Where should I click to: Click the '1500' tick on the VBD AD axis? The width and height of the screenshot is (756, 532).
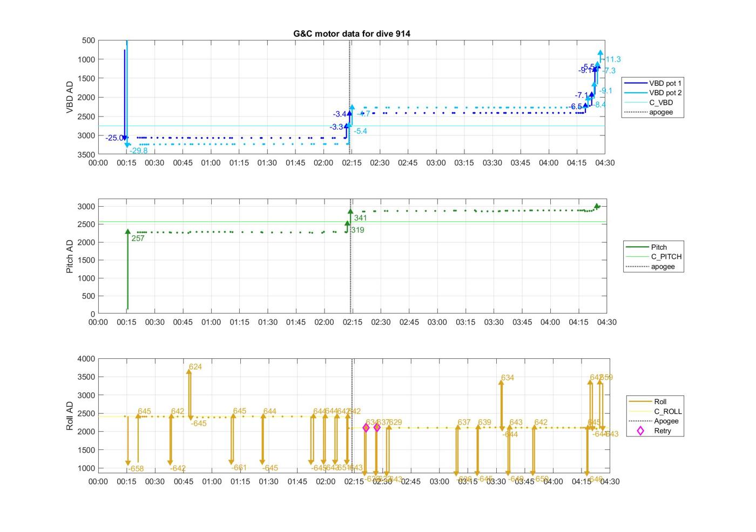pyautogui.click(x=86, y=78)
